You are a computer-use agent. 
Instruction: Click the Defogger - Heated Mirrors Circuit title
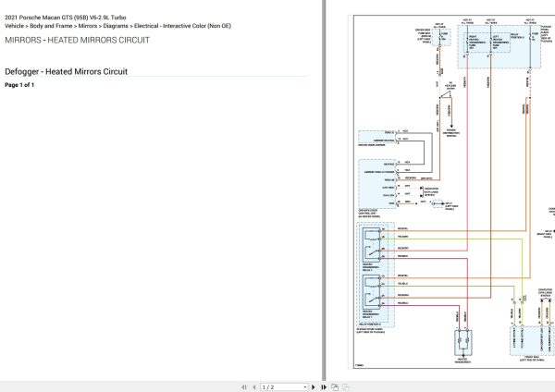coord(66,71)
